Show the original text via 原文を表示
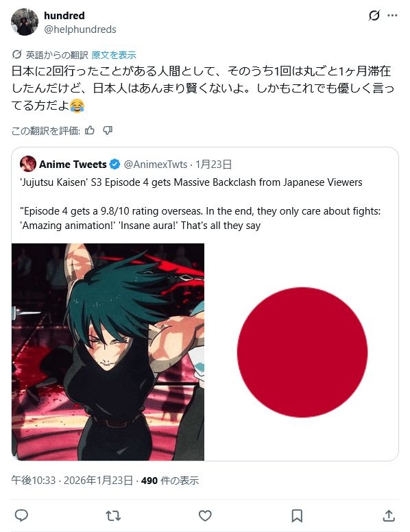410x532 pixels. pyautogui.click(x=114, y=55)
